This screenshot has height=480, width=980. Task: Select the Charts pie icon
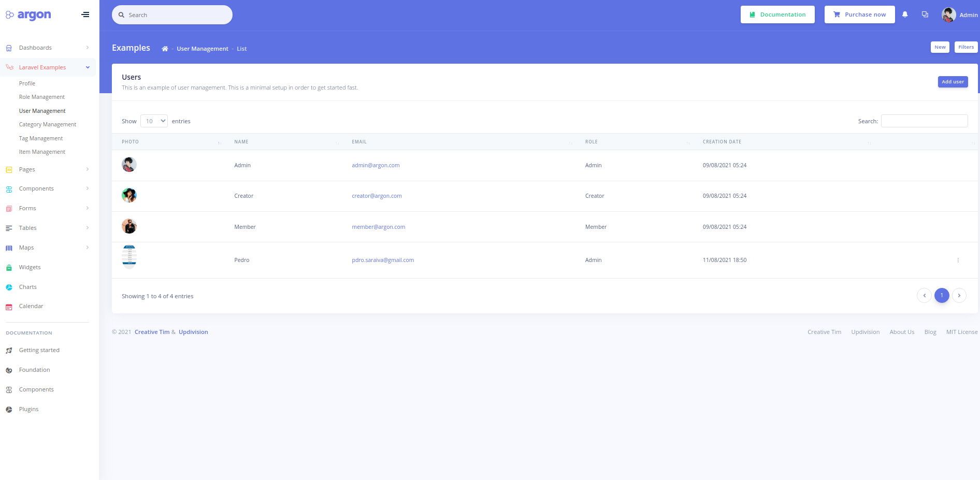click(x=9, y=287)
